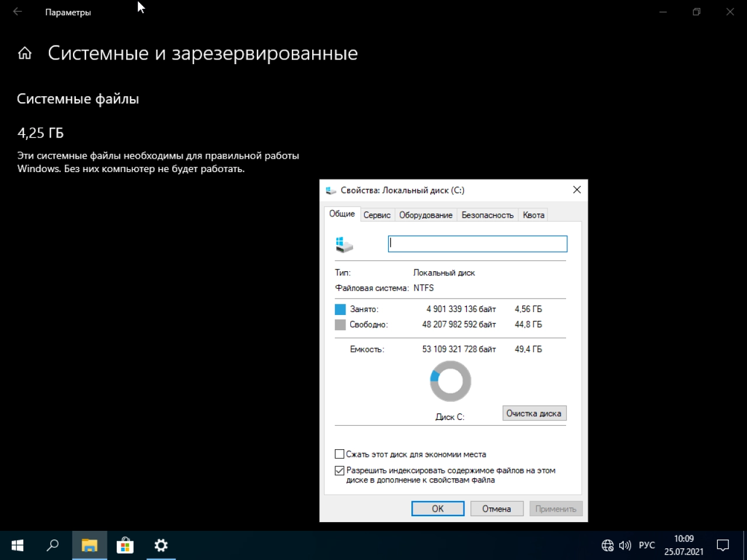Screen dimensions: 747x560
Task: Click the gray Свободно color square
Action: tap(340, 325)
